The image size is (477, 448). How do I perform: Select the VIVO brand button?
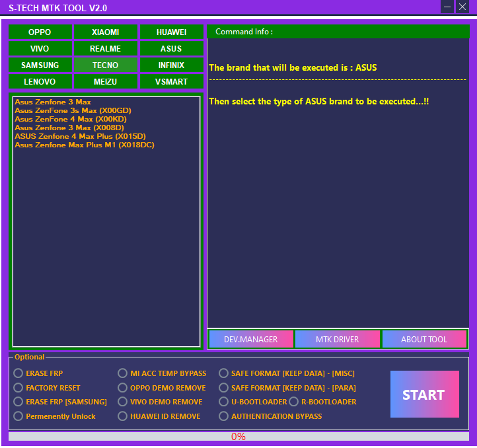tap(40, 48)
